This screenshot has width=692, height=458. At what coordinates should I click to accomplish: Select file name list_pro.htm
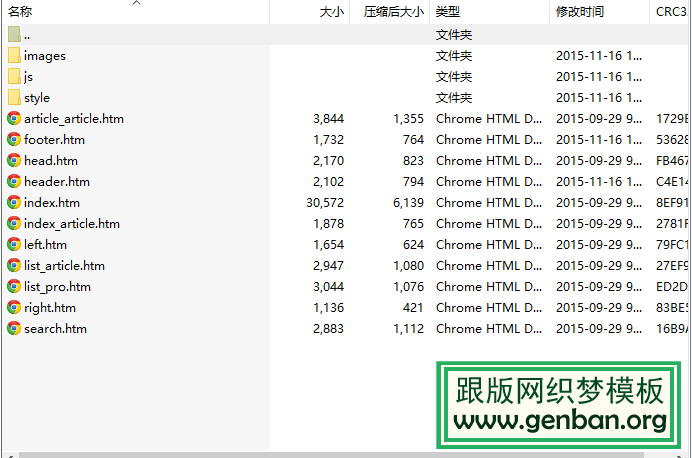pyautogui.click(x=57, y=287)
